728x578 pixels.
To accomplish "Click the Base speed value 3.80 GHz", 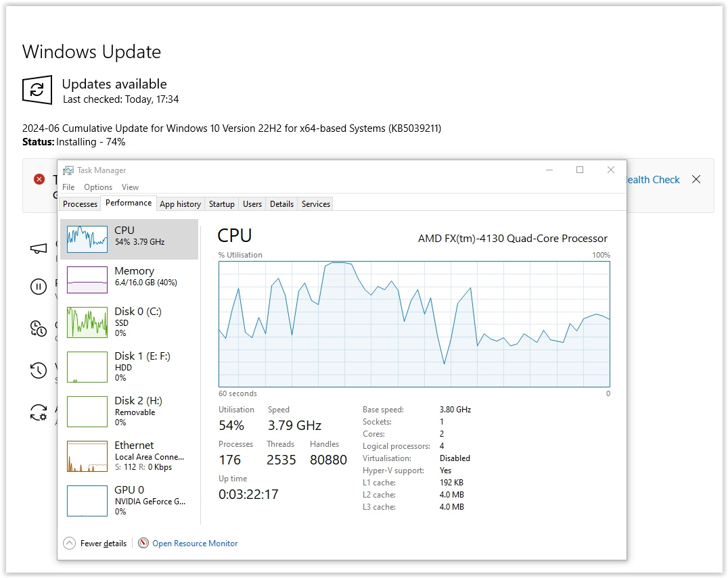I will click(455, 410).
